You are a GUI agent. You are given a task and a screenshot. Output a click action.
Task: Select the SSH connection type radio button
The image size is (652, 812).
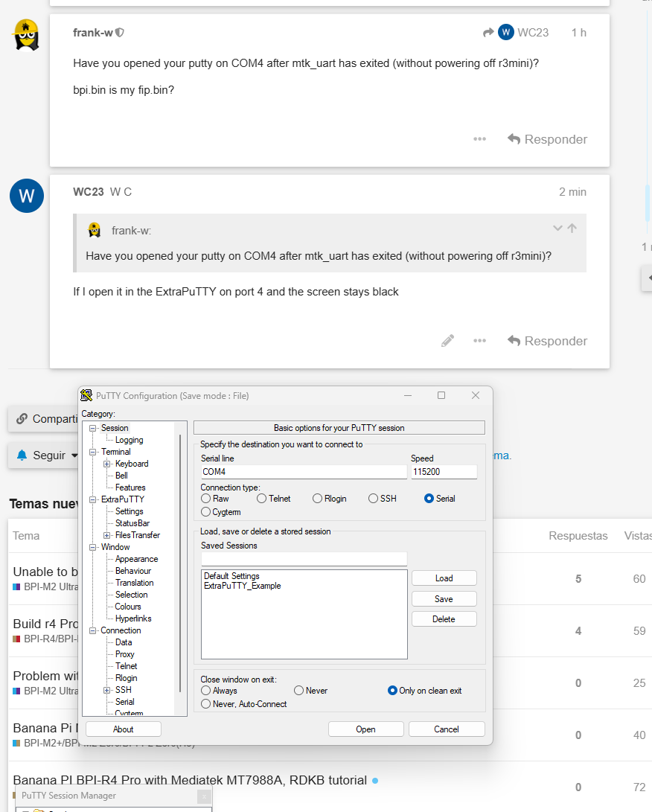pos(373,499)
